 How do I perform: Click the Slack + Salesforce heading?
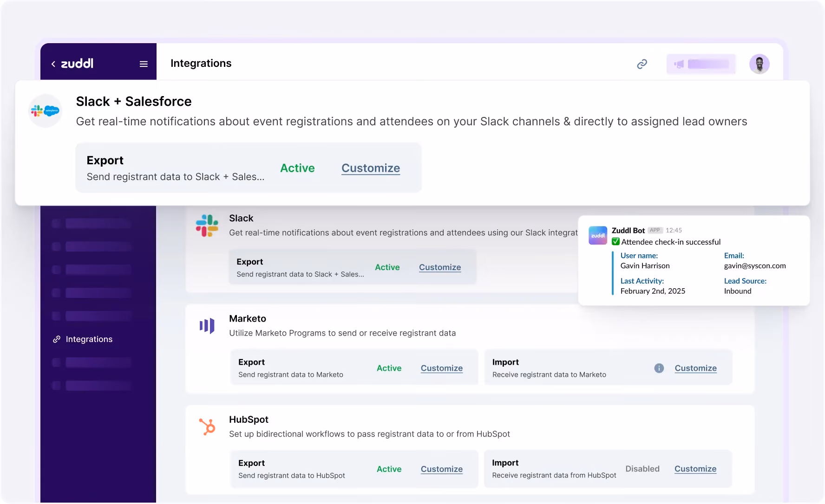pyautogui.click(x=134, y=101)
